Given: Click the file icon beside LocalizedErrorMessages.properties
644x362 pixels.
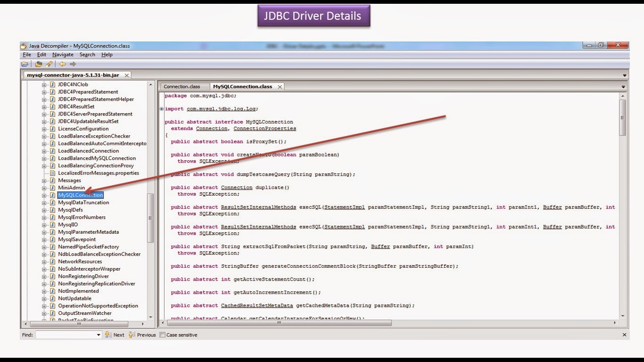Looking at the screenshot, I should (53, 173).
